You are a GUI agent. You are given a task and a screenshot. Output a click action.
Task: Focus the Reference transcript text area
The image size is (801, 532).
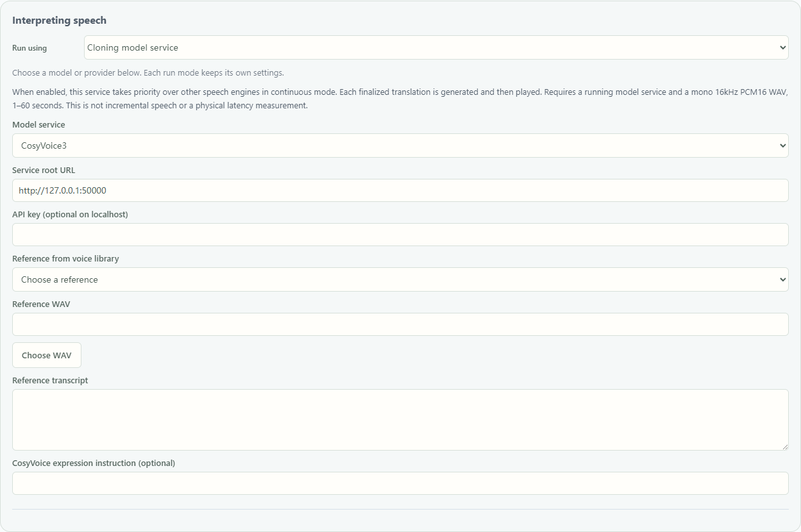click(x=400, y=420)
